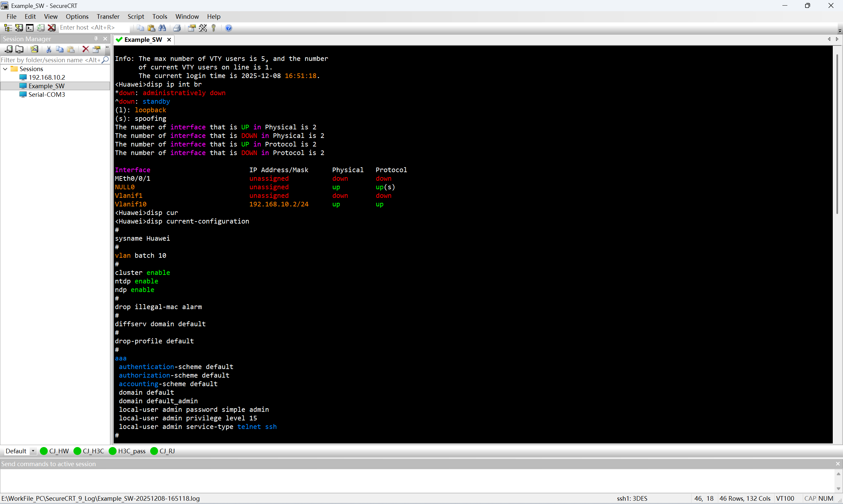Select the 192.168.10.2 session
The width and height of the screenshot is (843, 504).
click(46, 77)
